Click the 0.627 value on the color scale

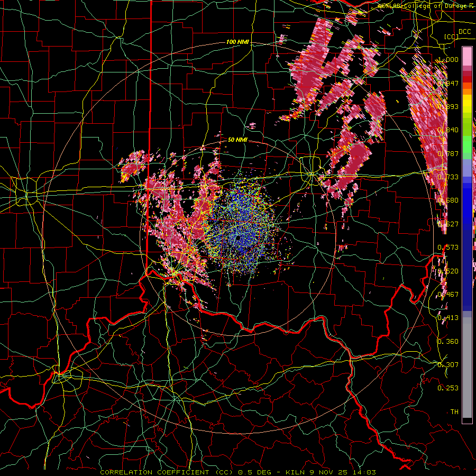point(448,224)
